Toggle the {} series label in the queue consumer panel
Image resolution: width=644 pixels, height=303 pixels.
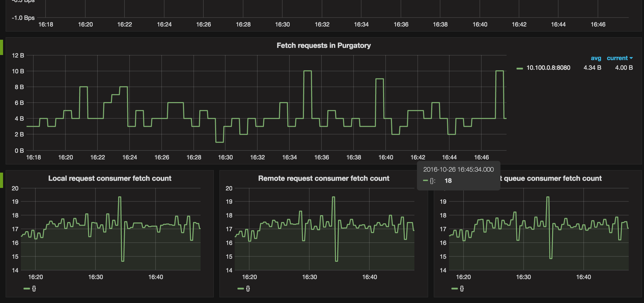(x=462, y=288)
